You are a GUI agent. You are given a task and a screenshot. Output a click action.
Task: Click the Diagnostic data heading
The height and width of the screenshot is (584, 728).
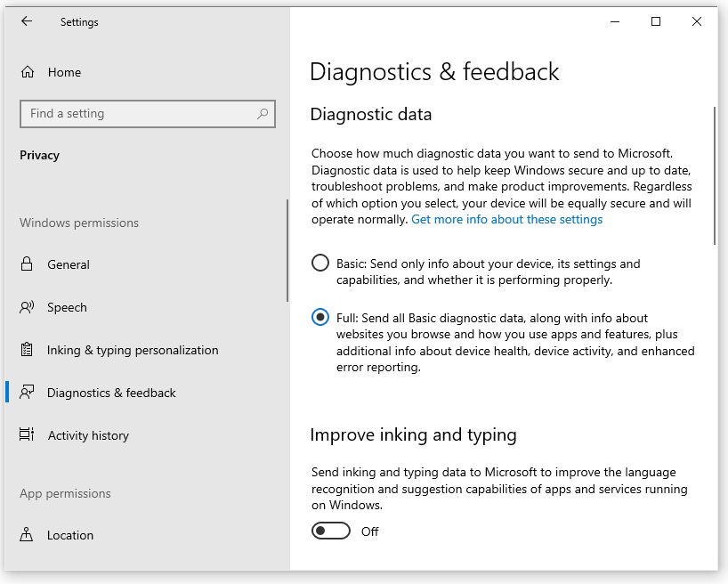coord(371,114)
